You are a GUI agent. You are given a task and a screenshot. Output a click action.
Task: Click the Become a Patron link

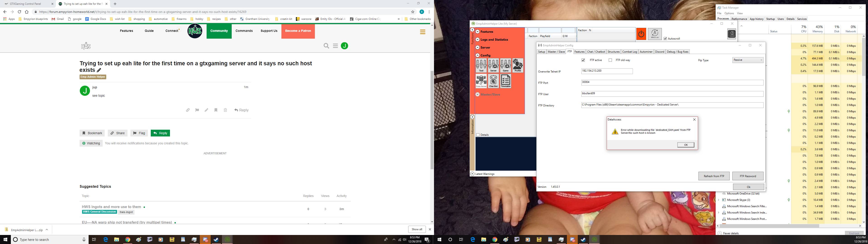click(298, 31)
